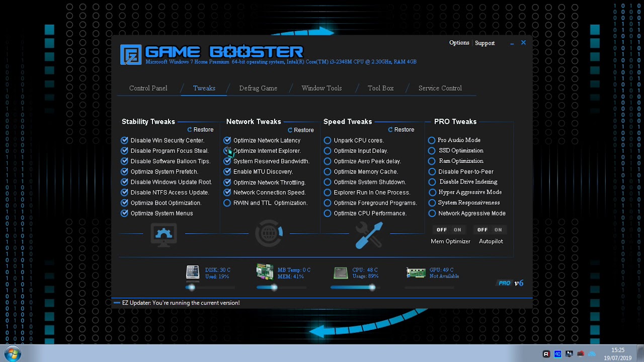The width and height of the screenshot is (644, 362).
Task: Open the Windows Start orb
Action: point(12,354)
